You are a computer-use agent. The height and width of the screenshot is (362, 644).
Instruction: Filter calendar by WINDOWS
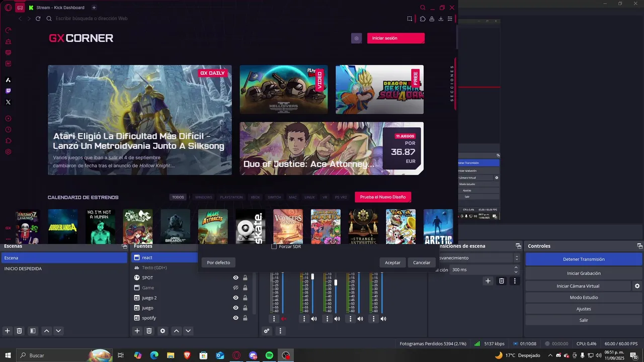click(204, 197)
